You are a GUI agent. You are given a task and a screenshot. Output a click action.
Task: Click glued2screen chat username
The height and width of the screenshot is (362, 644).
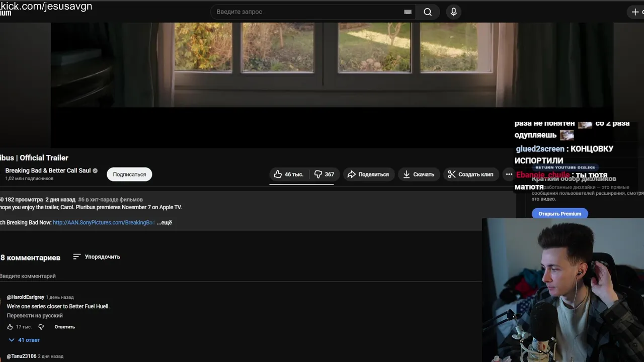[540, 149]
